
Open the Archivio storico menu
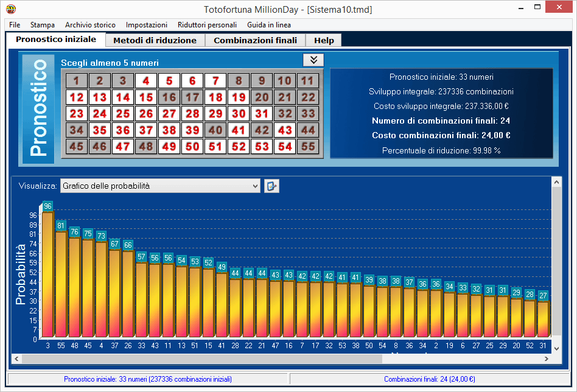[x=90, y=25]
